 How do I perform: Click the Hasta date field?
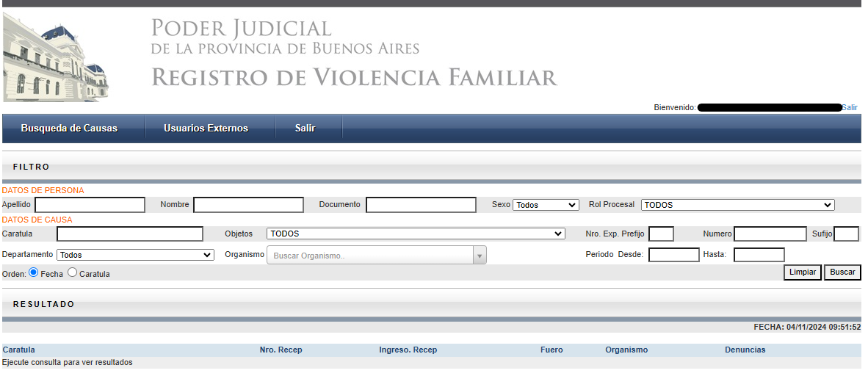[x=759, y=255]
